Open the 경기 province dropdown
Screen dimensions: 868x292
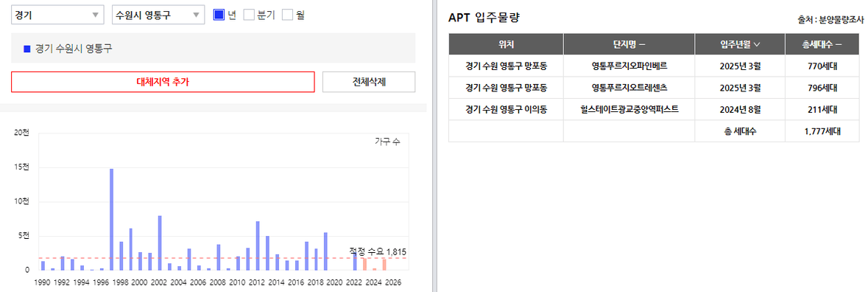click(x=57, y=15)
